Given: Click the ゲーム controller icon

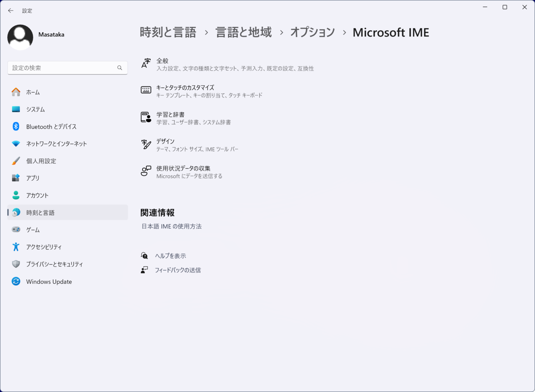Looking at the screenshot, I should 16,229.
